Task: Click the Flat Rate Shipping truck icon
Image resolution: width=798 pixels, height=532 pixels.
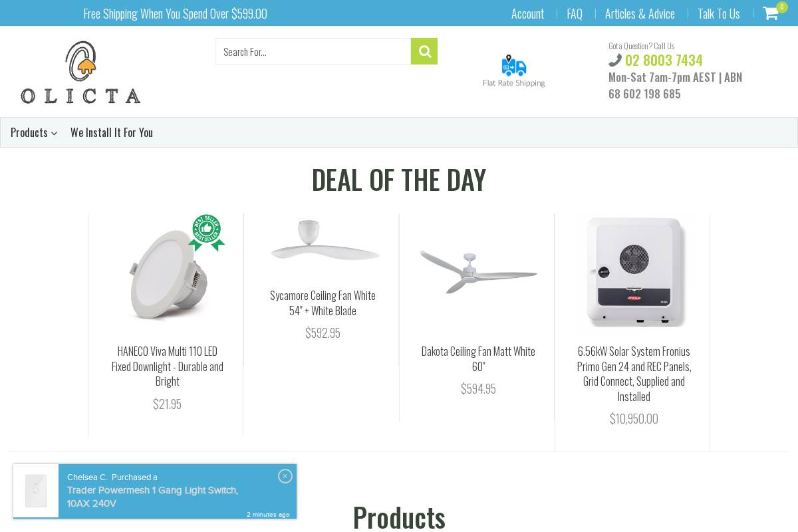Action: coord(513,66)
